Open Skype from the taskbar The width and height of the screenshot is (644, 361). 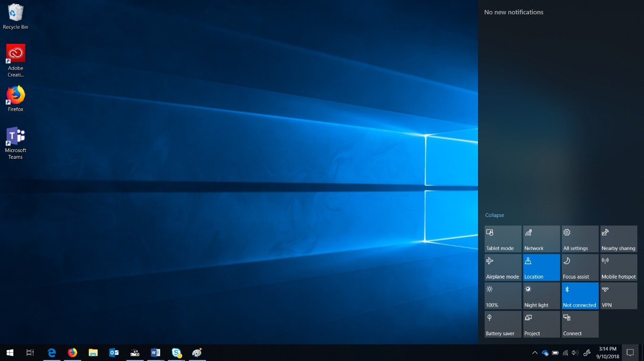click(x=177, y=353)
